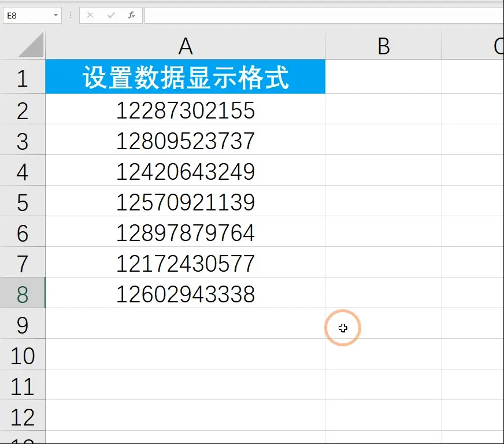
Task: Click the Insert Function fx icon
Action: tap(131, 16)
